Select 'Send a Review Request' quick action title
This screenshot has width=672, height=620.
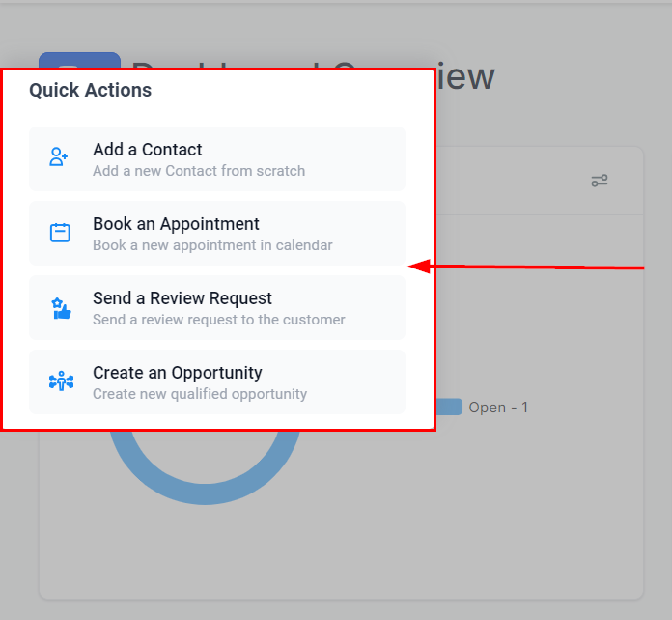pyautogui.click(x=182, y=298)
